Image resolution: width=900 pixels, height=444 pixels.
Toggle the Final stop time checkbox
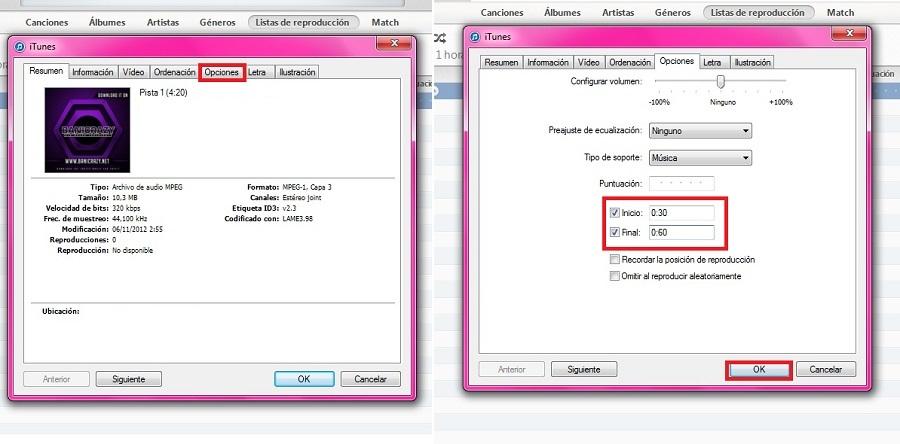[613, 233]
